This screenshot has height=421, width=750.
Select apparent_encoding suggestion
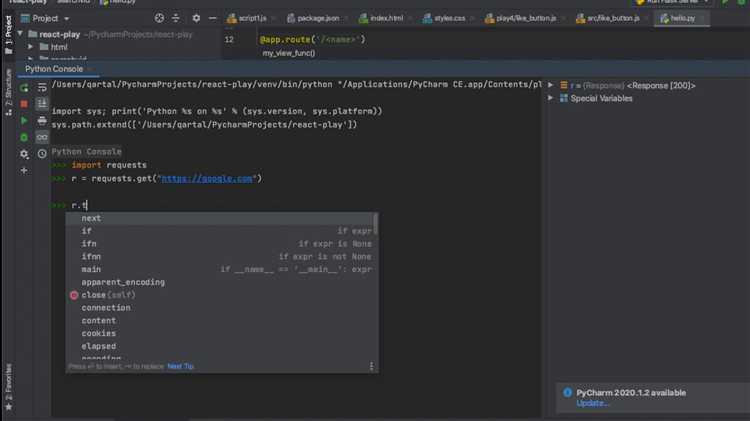221,282
